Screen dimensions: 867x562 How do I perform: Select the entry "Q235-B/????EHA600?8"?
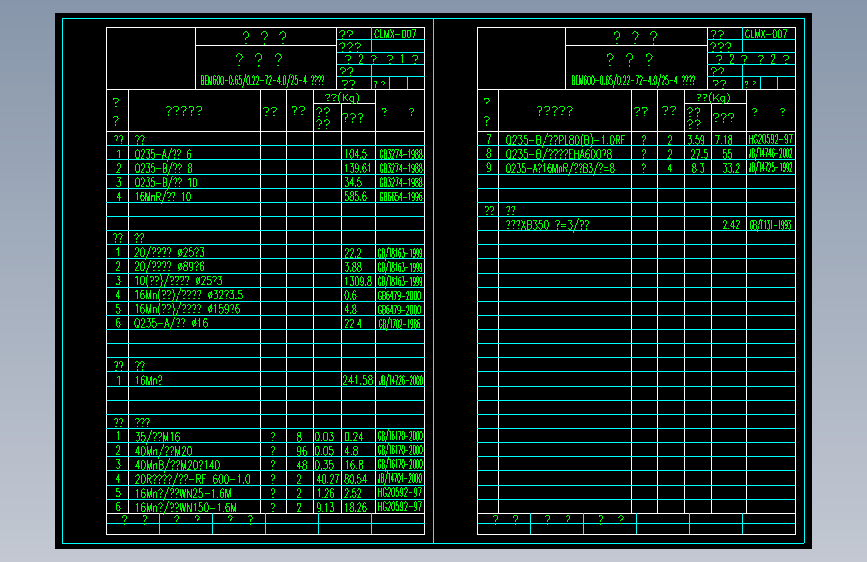559,154
